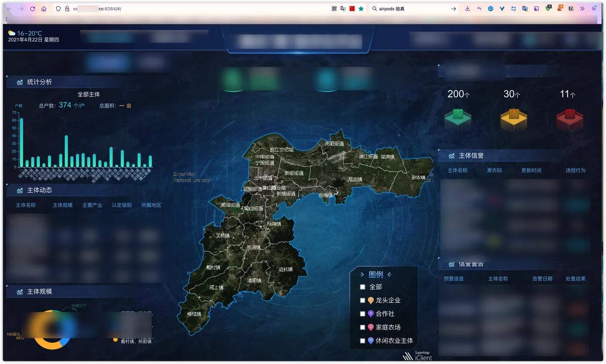Open the browser hamburger menu

pos(594,9)
